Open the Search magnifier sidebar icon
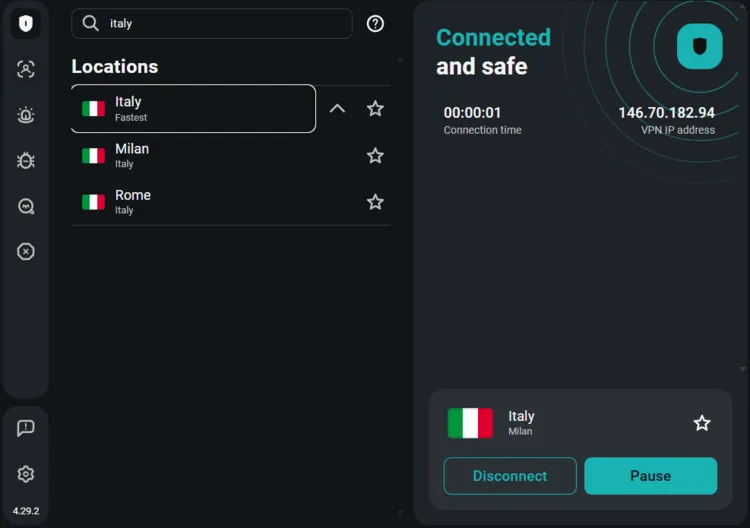750x528 pixels. click(x=26, y=206)
